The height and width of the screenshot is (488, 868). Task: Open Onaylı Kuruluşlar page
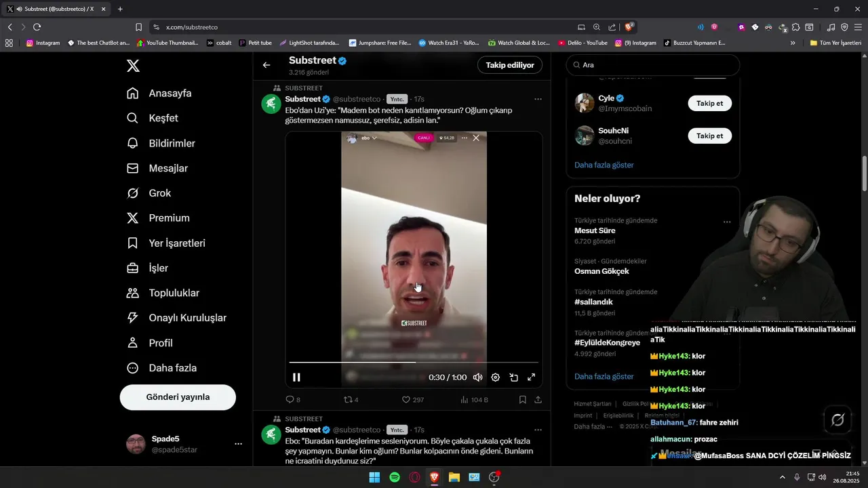point(176,318)
